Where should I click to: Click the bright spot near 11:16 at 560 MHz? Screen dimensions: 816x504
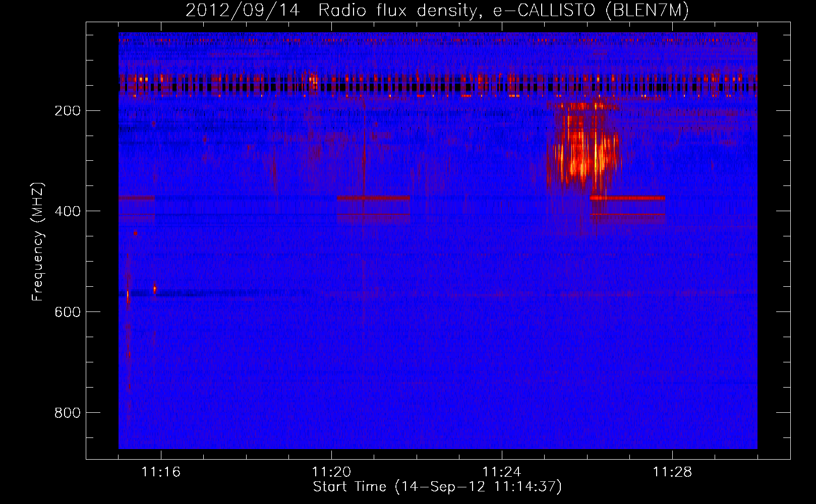click(x=155, y=289)
